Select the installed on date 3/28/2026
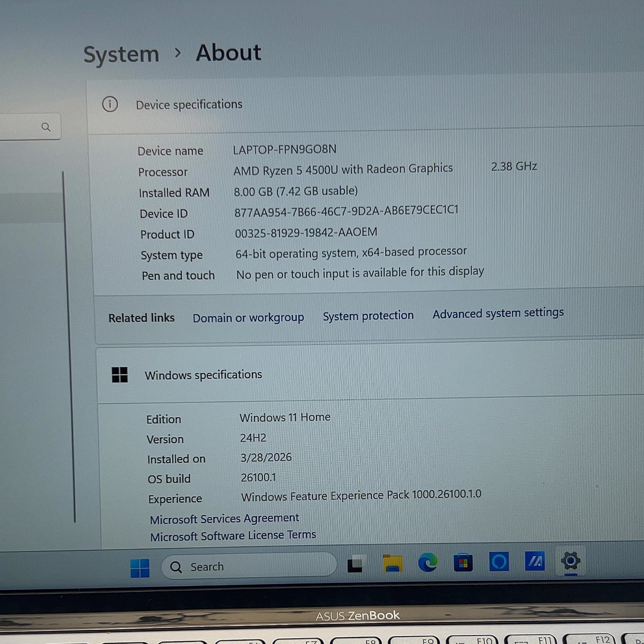The image size is (644, 644). 266,457
